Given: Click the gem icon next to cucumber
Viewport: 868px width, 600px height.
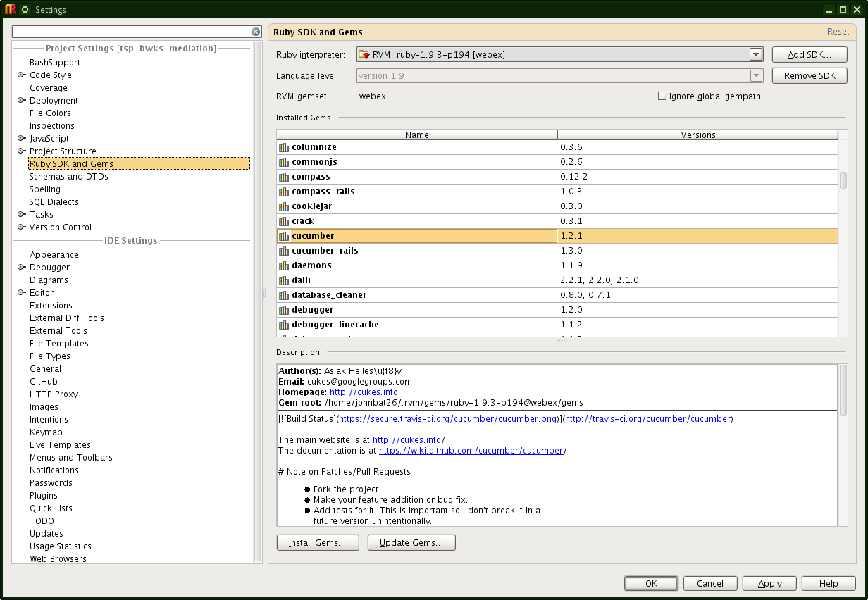Looking at the screenshot, I should tap(284, 236).
